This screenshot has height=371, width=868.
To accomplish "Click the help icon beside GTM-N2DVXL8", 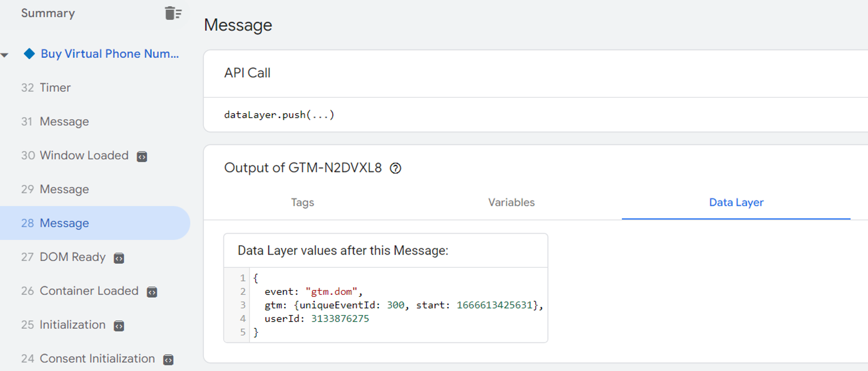I will pos(395,168).
